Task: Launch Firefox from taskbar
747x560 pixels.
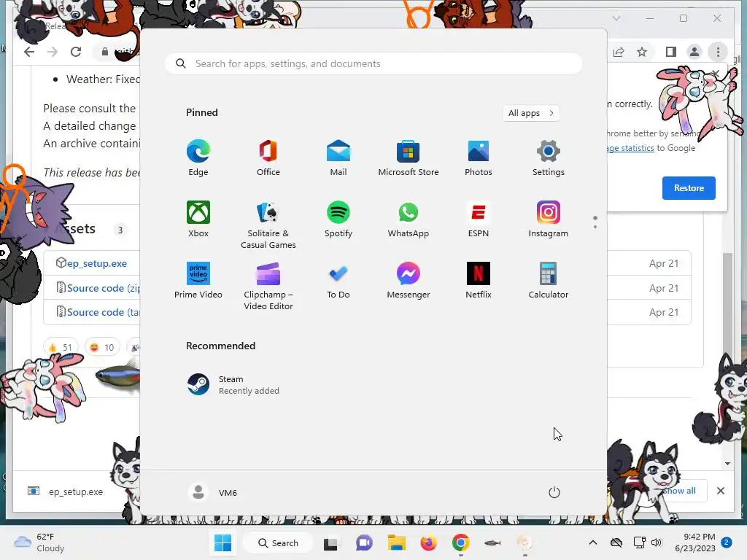Action: (x=428, y=543)
